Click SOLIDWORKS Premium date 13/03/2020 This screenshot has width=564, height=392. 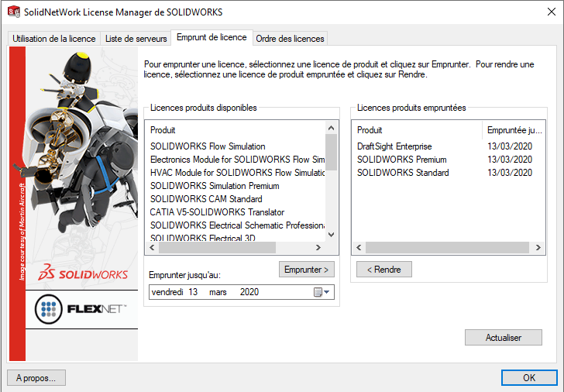510,160
